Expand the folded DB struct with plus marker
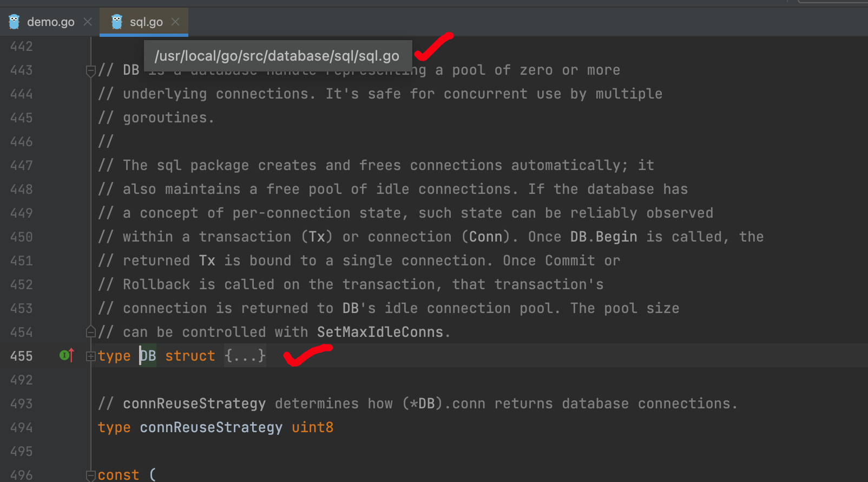The height and width of the screenshot is (482, 868). [x=91, y=356]
